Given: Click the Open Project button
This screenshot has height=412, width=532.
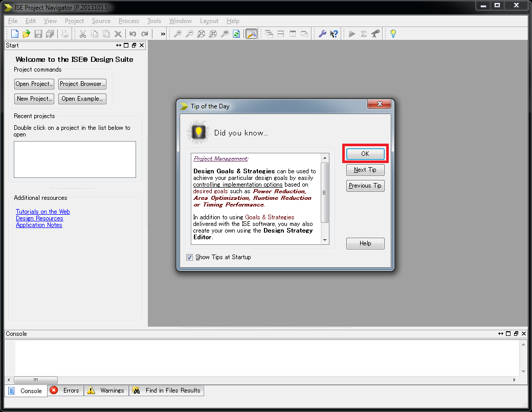Looking at the screenshot, I should tap(34, 84).
